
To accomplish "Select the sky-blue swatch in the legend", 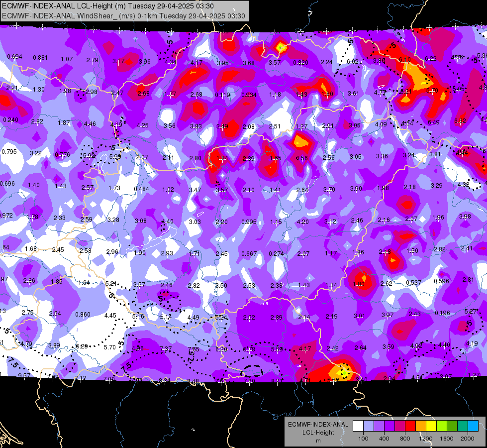I will coord(473,426).
